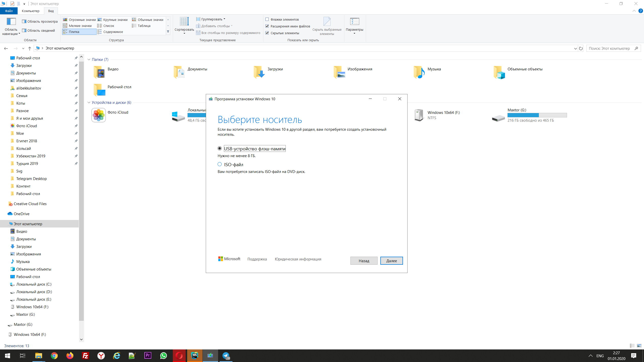Viewport: 644px width, 362px height.
Task: Collapse the Устройства и диски (6) group
Action: point(89,103)
